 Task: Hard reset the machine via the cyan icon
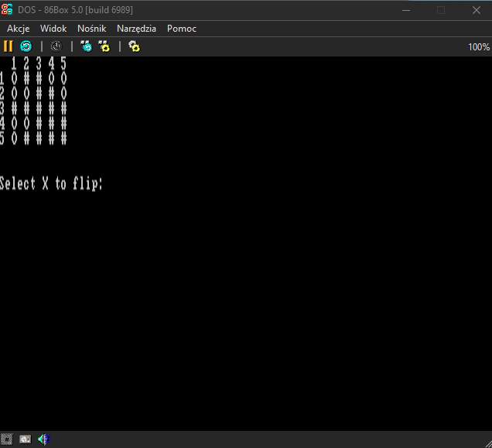(26, 46)
